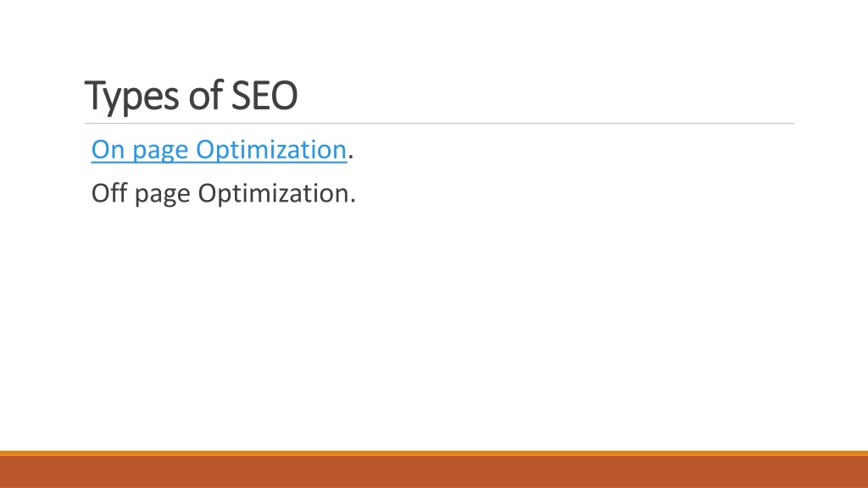This screenshot has width=868, height=488.
Task: Select the Off page Optimization text line
Action: pos(223,194)
